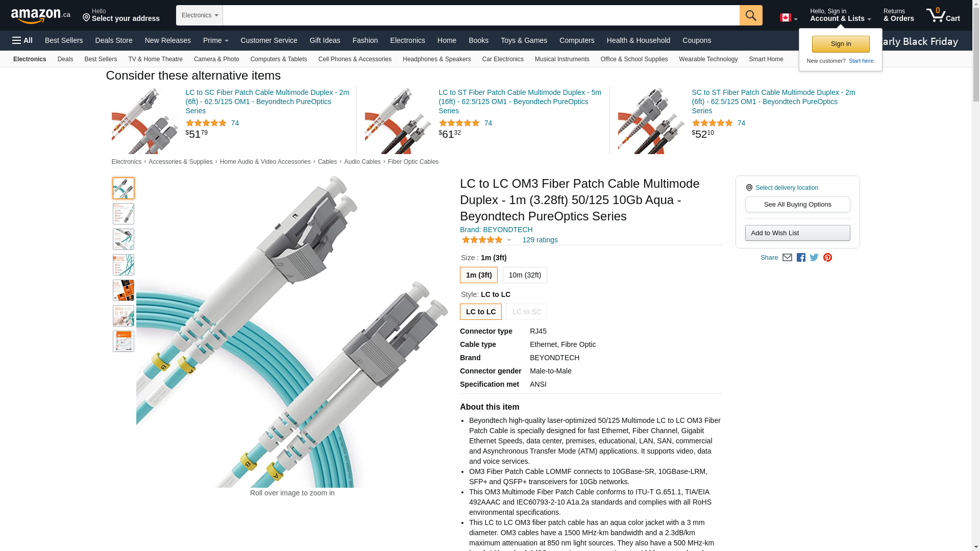Image resolution: width=980 pixels, height=551 pixels.
Task: Share on Facebook icon
Action: pos(801,258)
